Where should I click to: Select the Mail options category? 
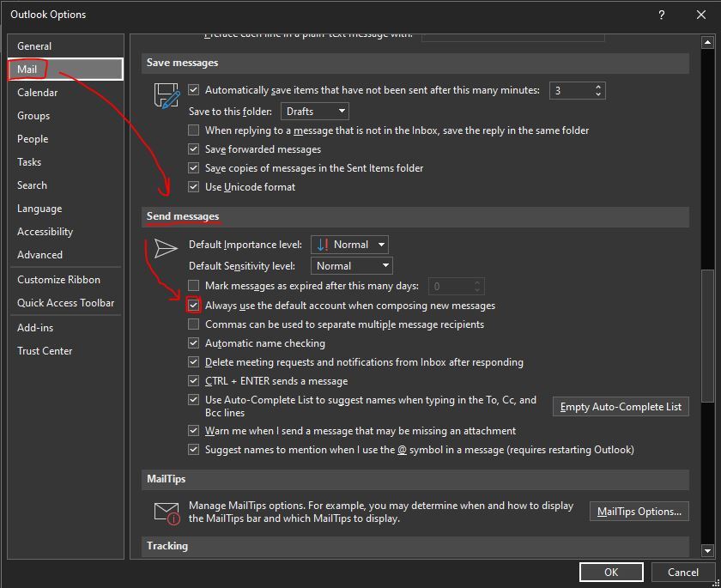pyautogui.click(x=65, y=69)
